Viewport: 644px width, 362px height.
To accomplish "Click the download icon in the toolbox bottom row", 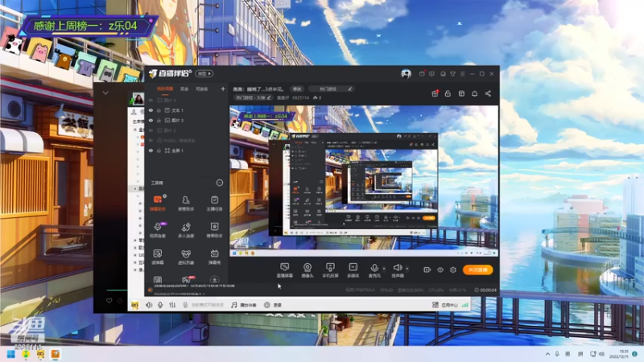I will pyautogui.click(x=214, y=279).
